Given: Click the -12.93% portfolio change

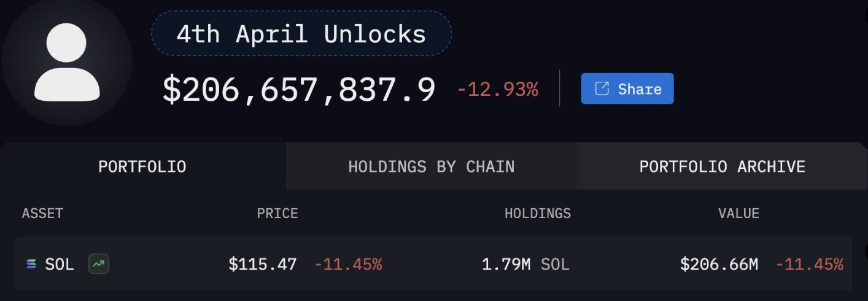Looking at the screenshot, I should pos(497,90).
